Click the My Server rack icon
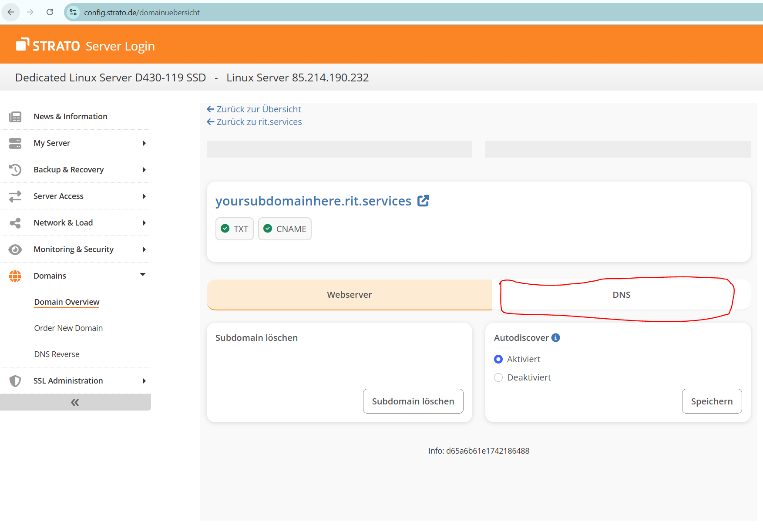This screenshot has height=532, width=763. click(15, 143)
